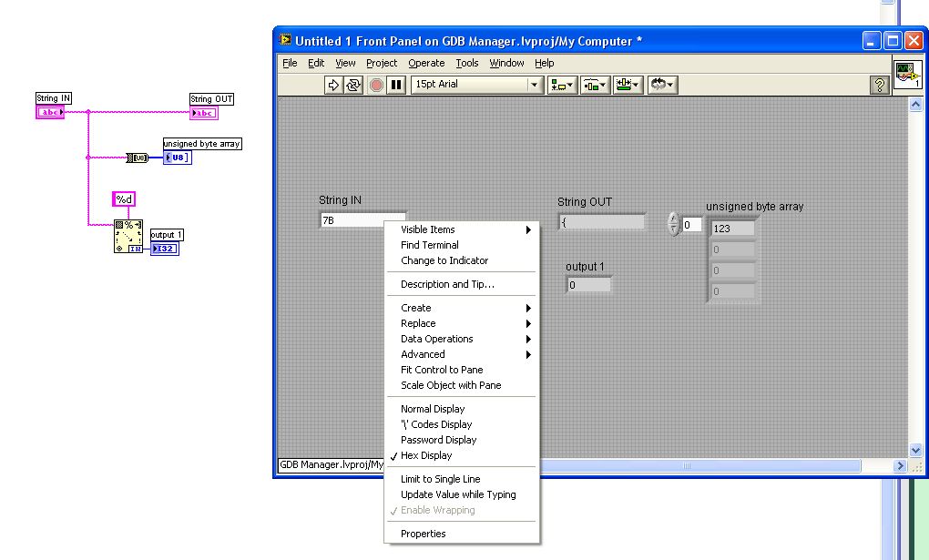Click the Scan From String function node
Image resolution: width=929 pixels, height=560 pixels.
(128, 237)
